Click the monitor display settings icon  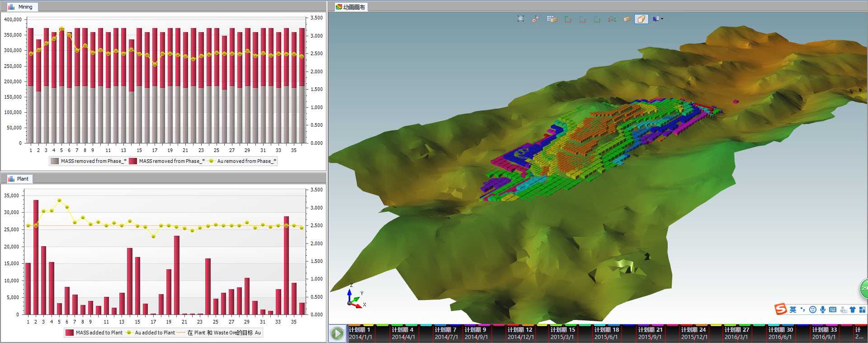[656, 19]
